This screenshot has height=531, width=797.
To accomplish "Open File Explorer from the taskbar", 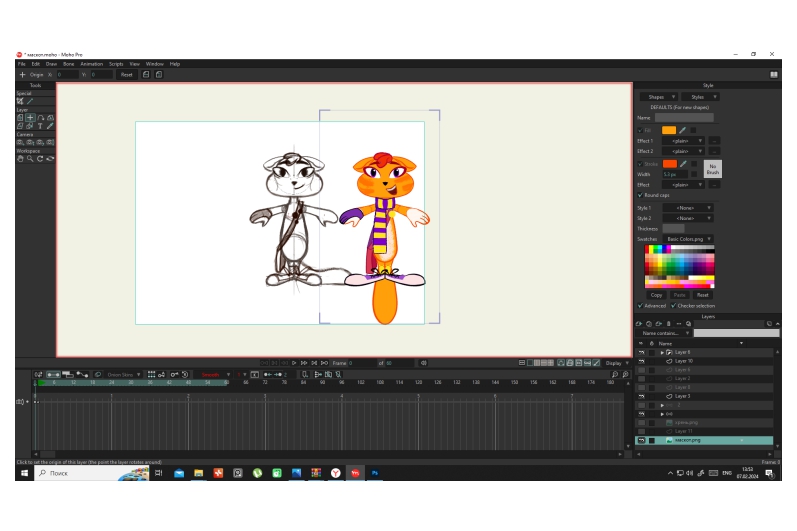I will point(198,473).
